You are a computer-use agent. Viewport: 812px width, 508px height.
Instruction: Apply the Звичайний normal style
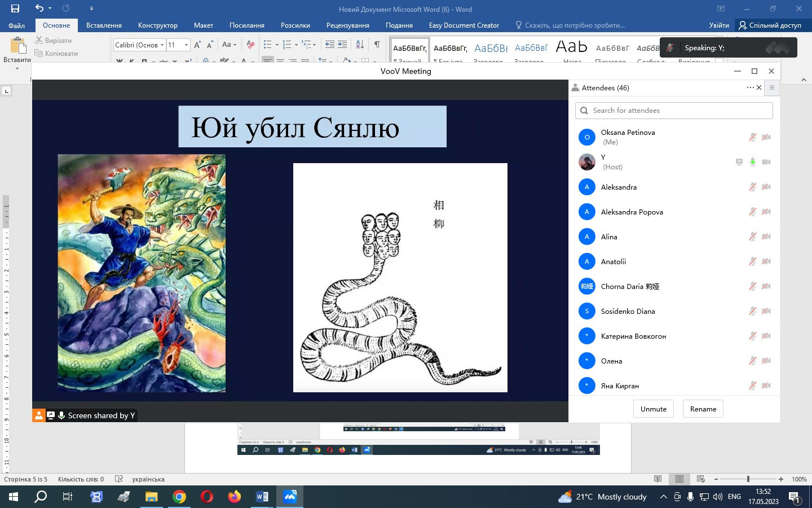point(410,50)
